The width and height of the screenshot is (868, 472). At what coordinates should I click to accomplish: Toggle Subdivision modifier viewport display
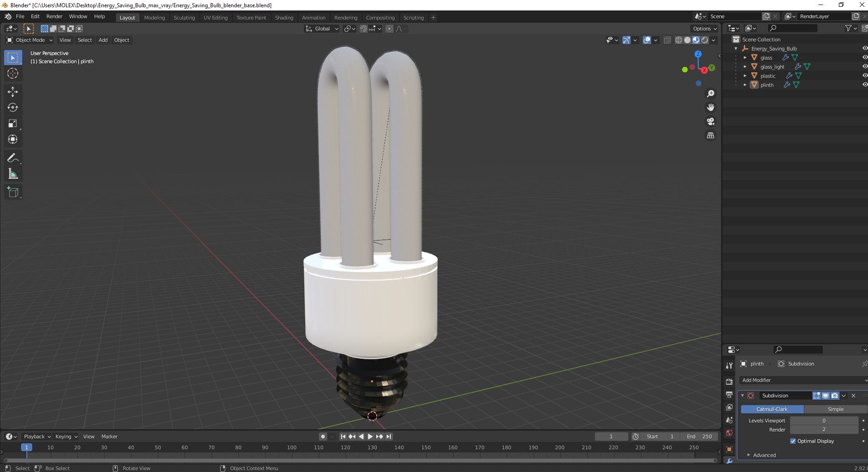click(x=826, y=396)
